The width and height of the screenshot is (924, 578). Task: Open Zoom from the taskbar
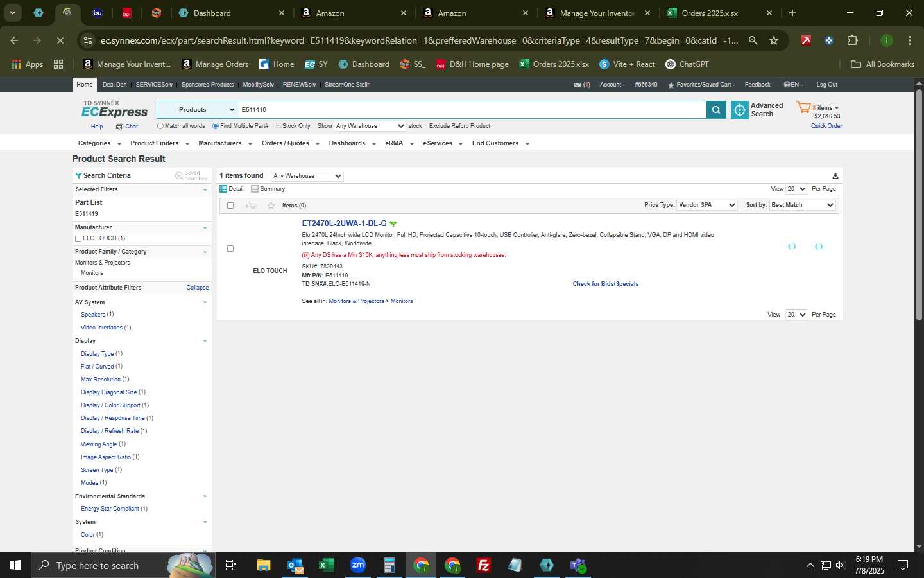[x=358, y=565]
